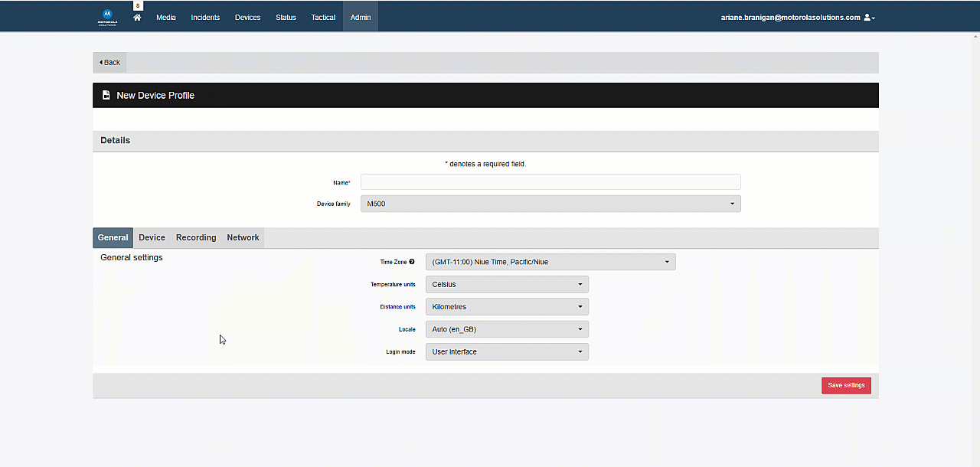Switch to the Recording tab

pyautogui.click(x=196, y=238)
